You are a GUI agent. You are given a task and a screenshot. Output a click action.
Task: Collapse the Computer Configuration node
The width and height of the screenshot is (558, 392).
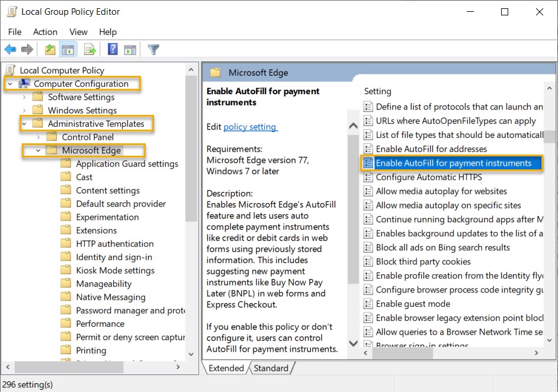pos(9,84)
